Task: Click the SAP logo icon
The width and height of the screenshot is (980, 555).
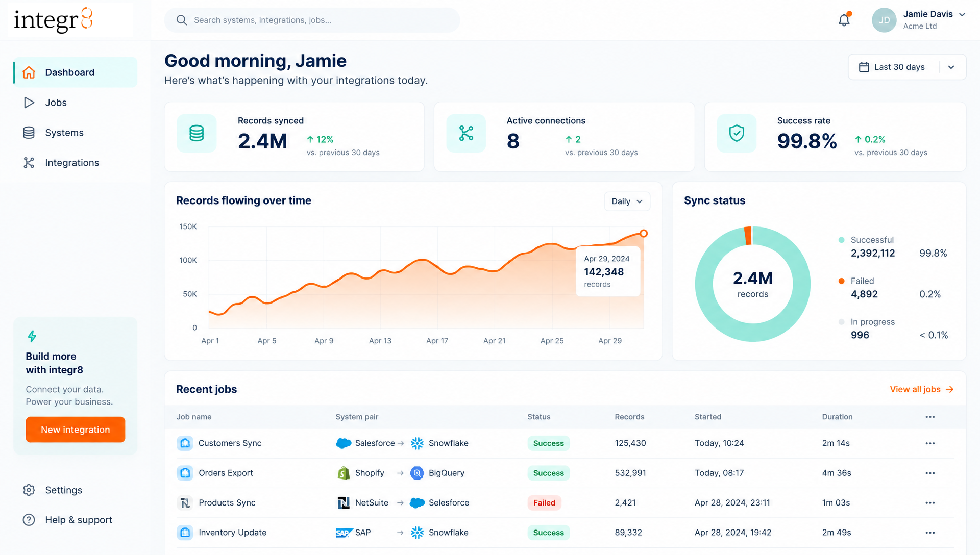Action: click(344, 533)
